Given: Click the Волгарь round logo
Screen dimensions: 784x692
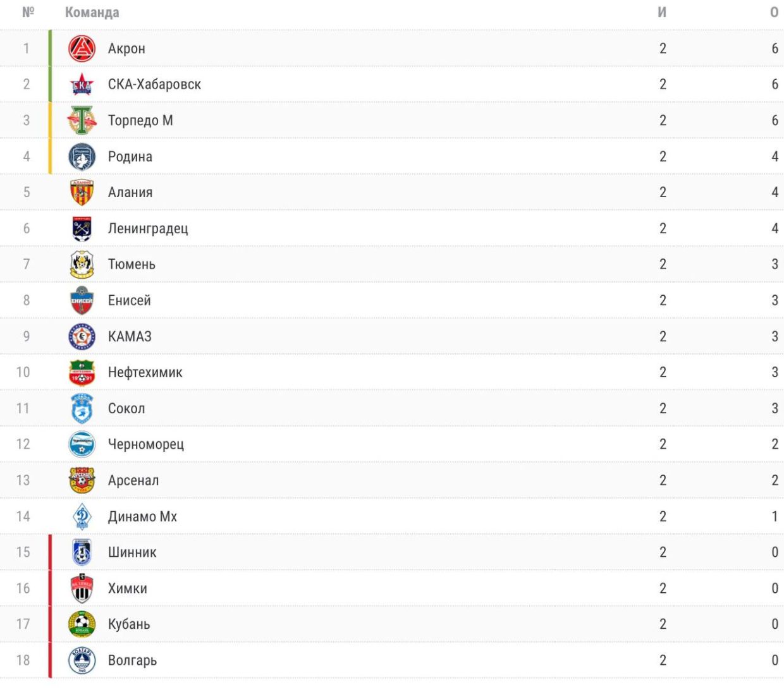Looking at the screenshot, I should [82, 660].
